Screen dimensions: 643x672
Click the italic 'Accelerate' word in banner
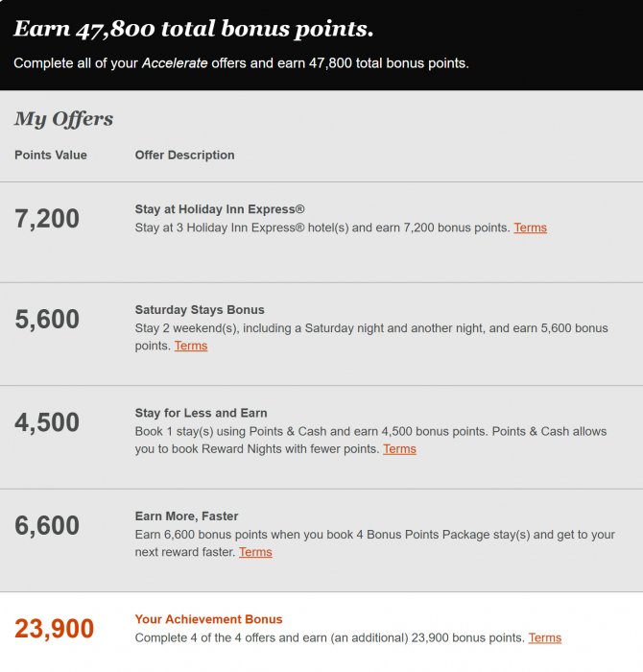coord(174,63)
